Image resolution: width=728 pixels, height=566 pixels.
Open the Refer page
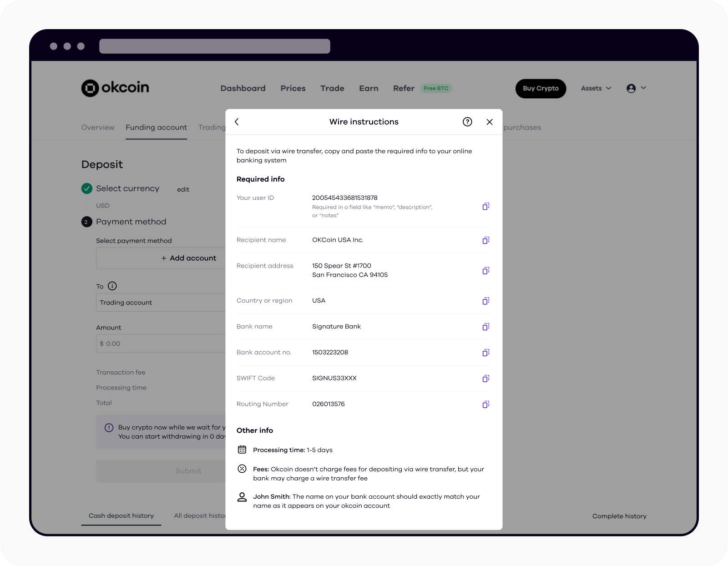(x=404, y=88)
